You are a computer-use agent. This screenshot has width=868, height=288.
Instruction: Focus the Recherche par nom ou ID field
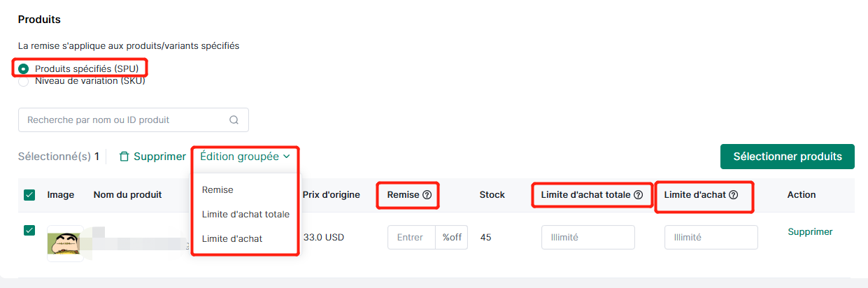(x=134, y=120)
